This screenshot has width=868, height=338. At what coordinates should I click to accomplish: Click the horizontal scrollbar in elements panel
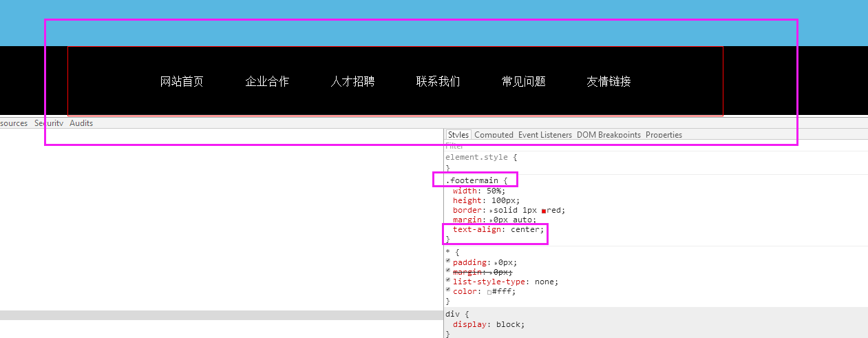coord(222,315)
